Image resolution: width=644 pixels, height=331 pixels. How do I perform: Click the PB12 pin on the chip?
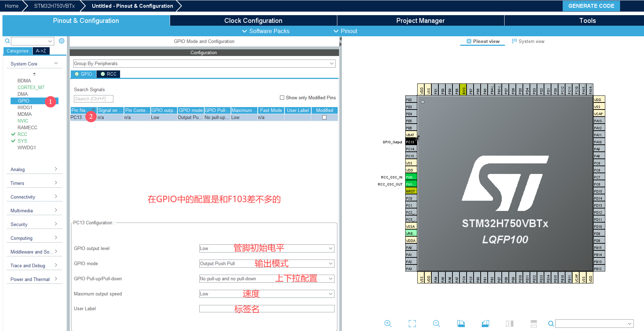pyautogui.click(x=599, y=269)
